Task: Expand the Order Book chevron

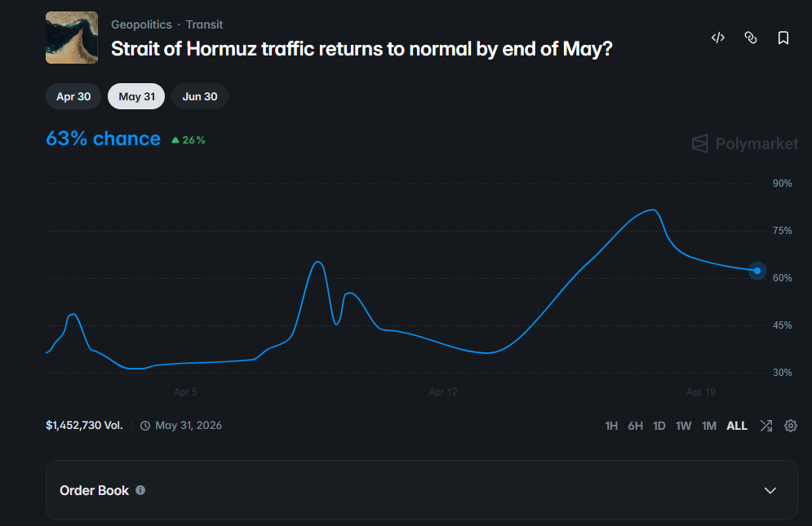Action: tap(770, 490)
